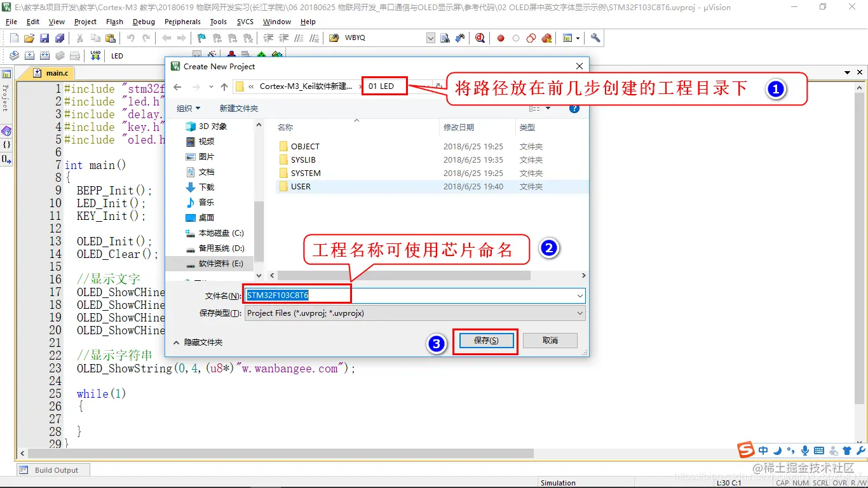
Task: Click the Indent selection toolbar icon
Action: click(x=267, y=38)
